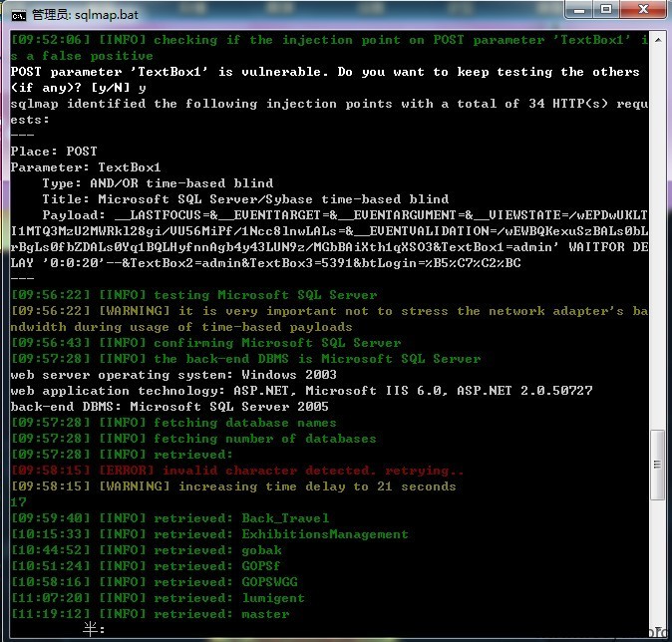The image size is (672, 642).
Task: Click the '[09:57:28] [INFO] retrieved:' empty line
Action: pos(122,455)
